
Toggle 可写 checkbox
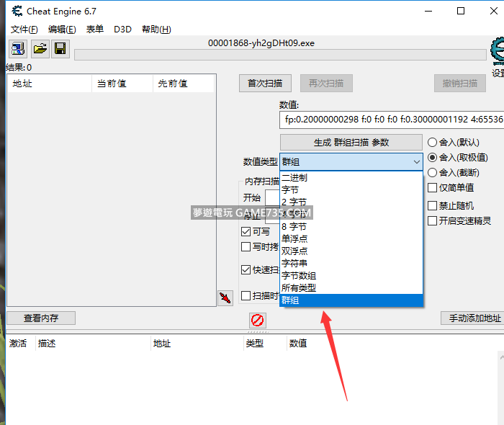click(x=246, y=231)
